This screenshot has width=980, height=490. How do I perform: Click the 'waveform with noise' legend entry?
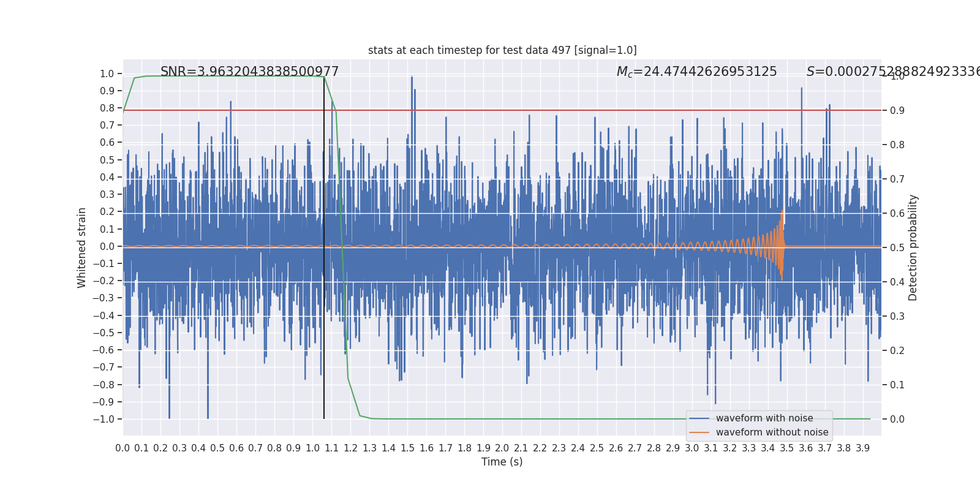click(764, 418)
